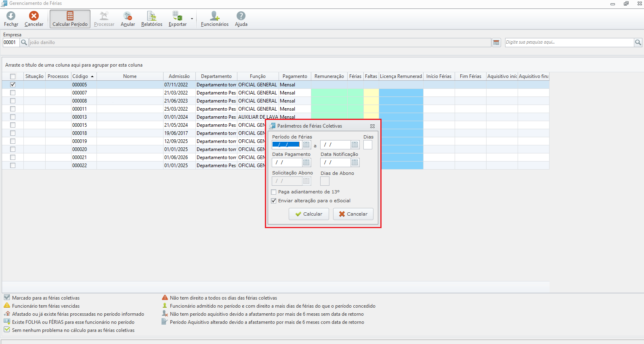Click the Departamento column header
Image resolution: width=644 pixels, height=344 pixels.
pos(216,76)
